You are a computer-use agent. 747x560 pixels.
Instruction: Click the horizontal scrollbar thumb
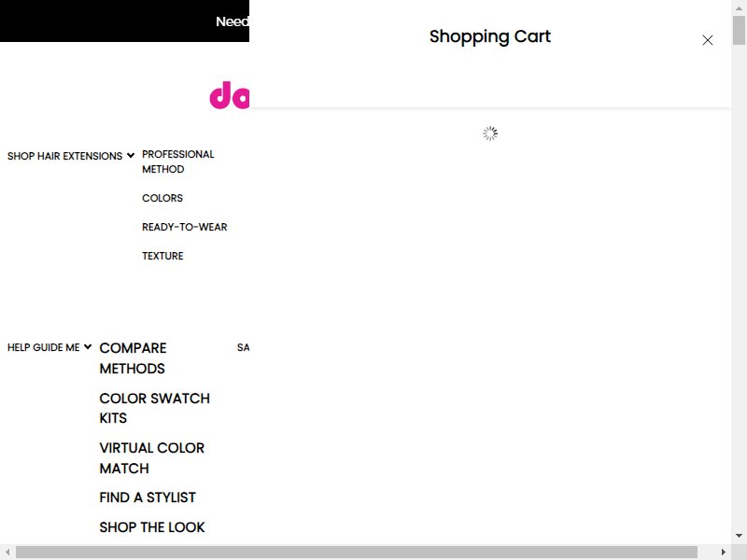click(357, 553)
